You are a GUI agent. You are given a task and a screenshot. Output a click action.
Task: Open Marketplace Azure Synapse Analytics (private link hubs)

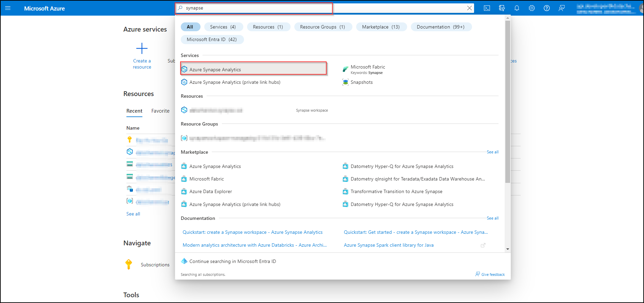(x=235, y=204)
